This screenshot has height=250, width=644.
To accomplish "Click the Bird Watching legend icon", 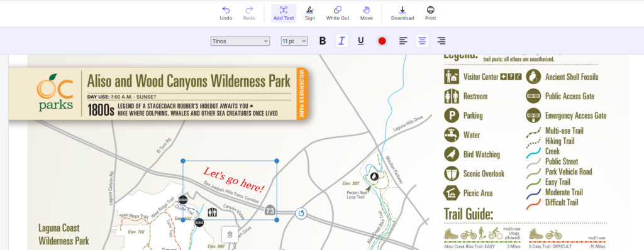I will click(x=452, y=155).
